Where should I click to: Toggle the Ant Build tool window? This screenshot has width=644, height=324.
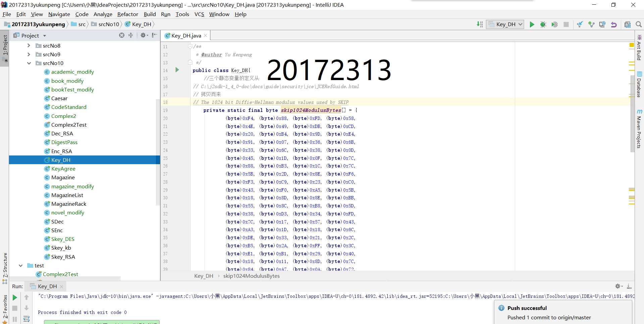click(639, 48)
